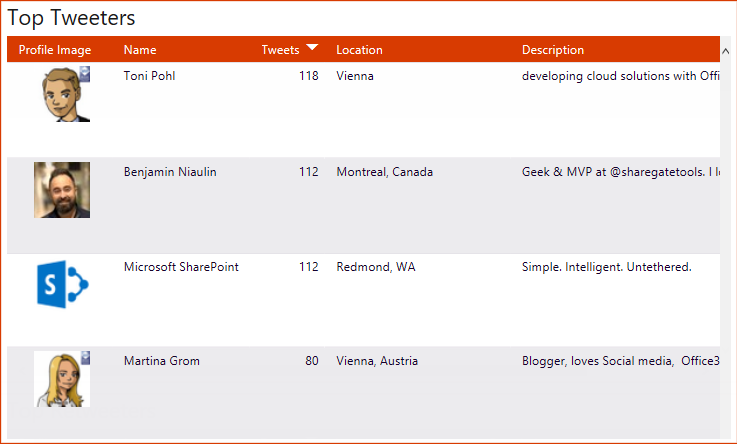
Task: Click the Tweets column header label
Action: point(280,50)
